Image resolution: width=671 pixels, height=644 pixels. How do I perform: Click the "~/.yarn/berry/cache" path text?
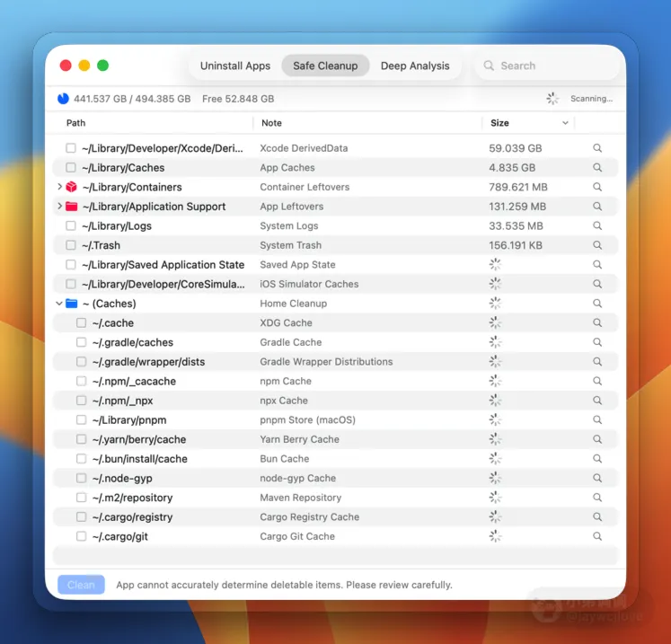pyautogui.click(x=139, y=439)
